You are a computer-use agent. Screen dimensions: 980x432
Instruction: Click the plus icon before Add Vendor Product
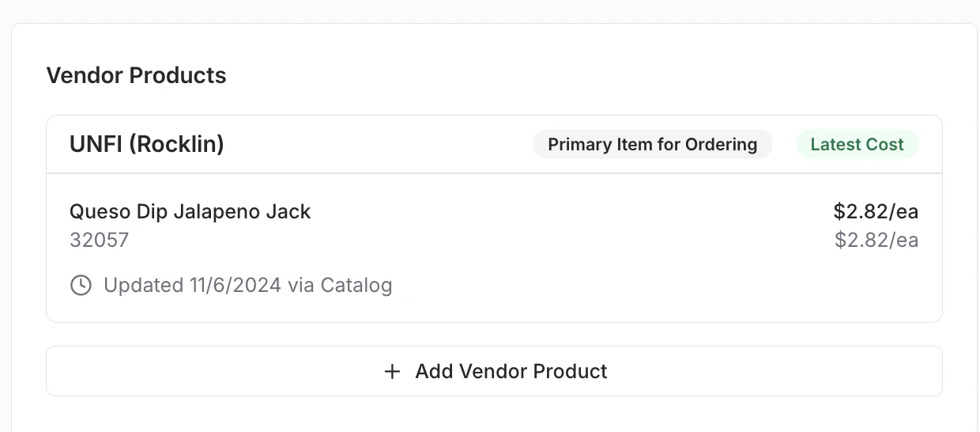click(x=392, y=371)
